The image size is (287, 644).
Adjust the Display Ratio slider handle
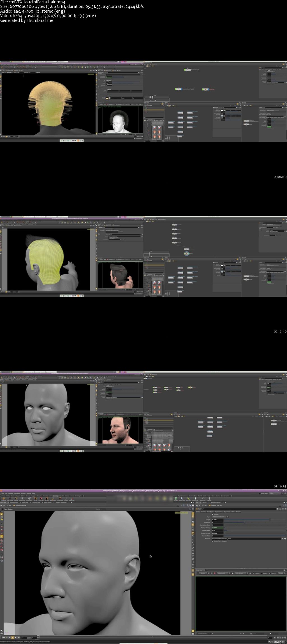click(x=227, y=530)
